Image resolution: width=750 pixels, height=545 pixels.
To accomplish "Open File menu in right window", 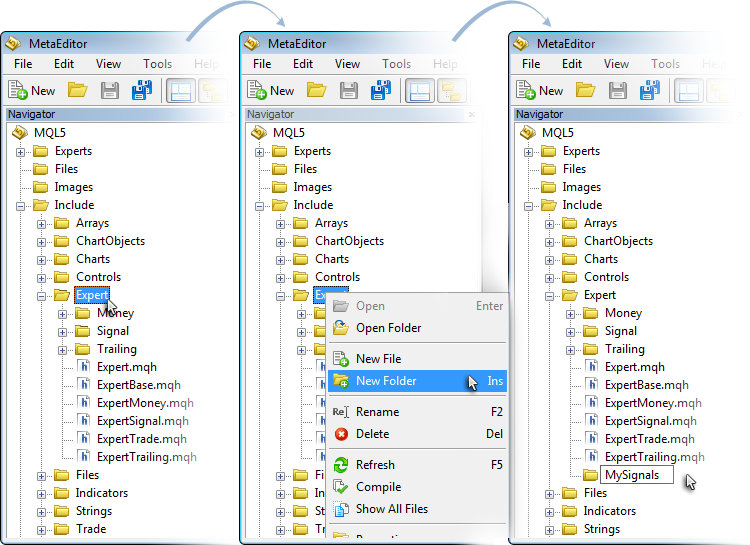I will (x=531, y=64).
